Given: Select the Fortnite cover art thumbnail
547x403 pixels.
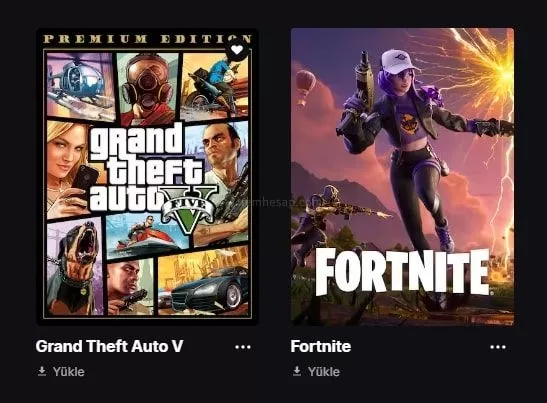Looking at the screenshot, I should click(402, 177).
